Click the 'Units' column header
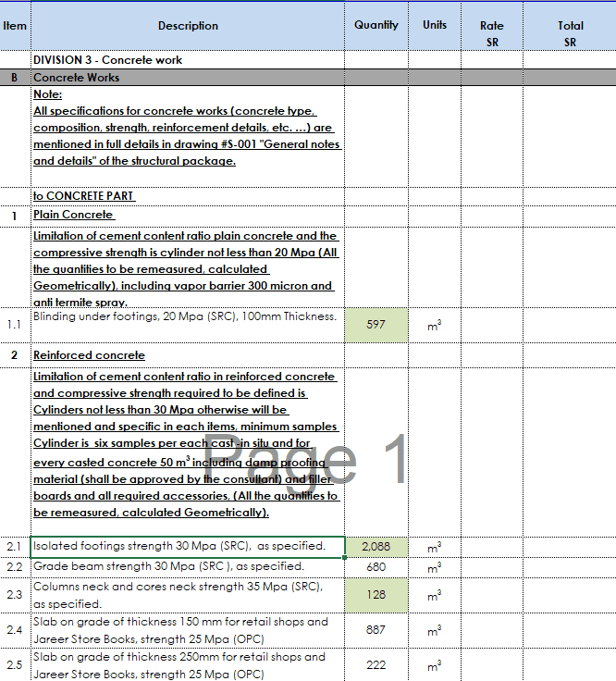Viewport: 616px width, 681px height. pos(435,26)
